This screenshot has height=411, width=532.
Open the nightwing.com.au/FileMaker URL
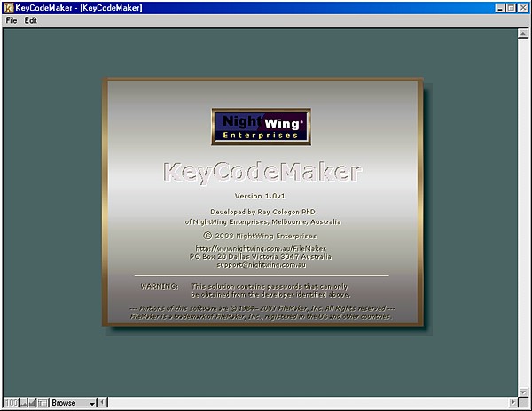pos(261,248)
